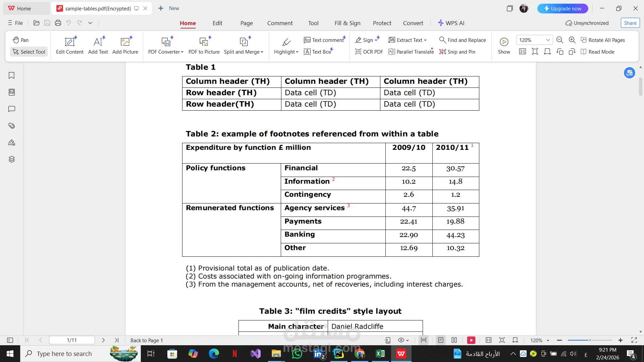Select the Snip and Pin tool
Viewport: 644px width, 362px height.
tap(457, 52)
